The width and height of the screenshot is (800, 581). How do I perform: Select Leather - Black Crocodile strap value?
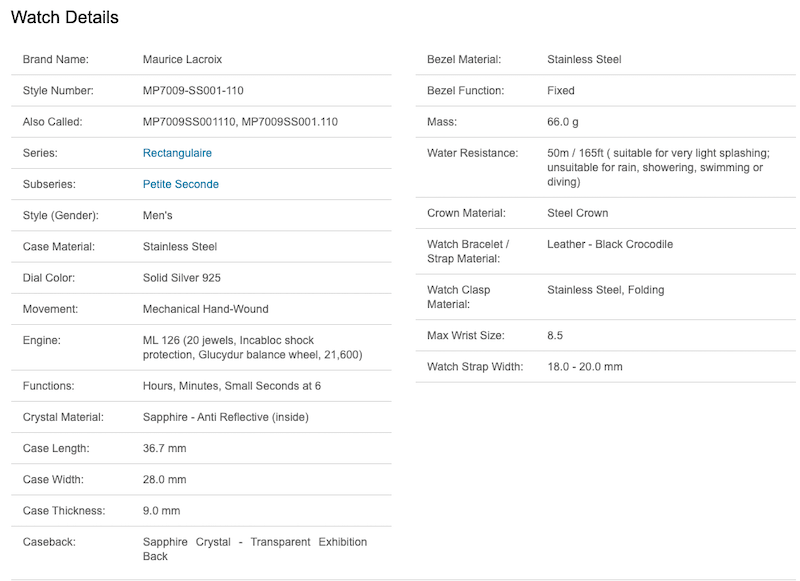point(610,244)
